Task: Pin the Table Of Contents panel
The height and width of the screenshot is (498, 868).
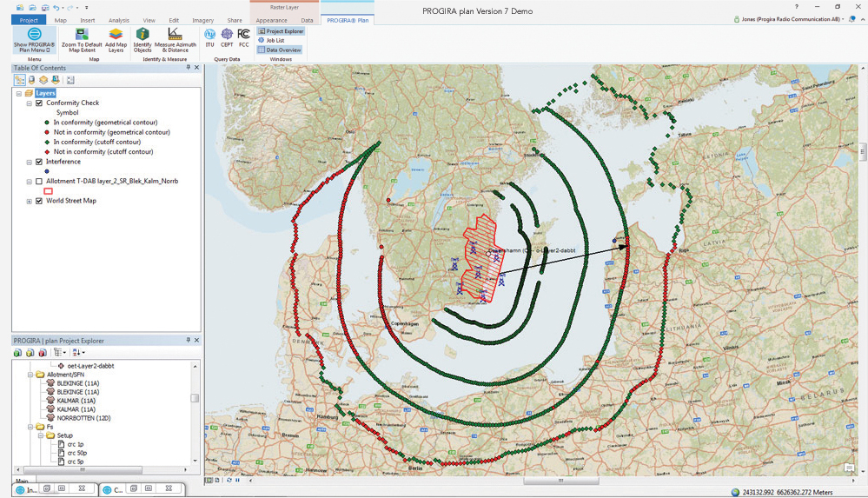Action: pyautogui.click(x=189, y=68)
